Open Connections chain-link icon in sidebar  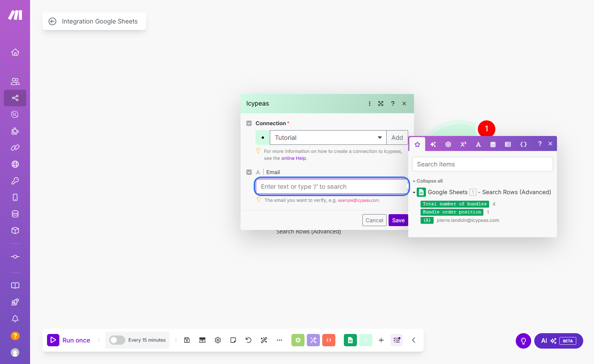(x=15, y=148)
